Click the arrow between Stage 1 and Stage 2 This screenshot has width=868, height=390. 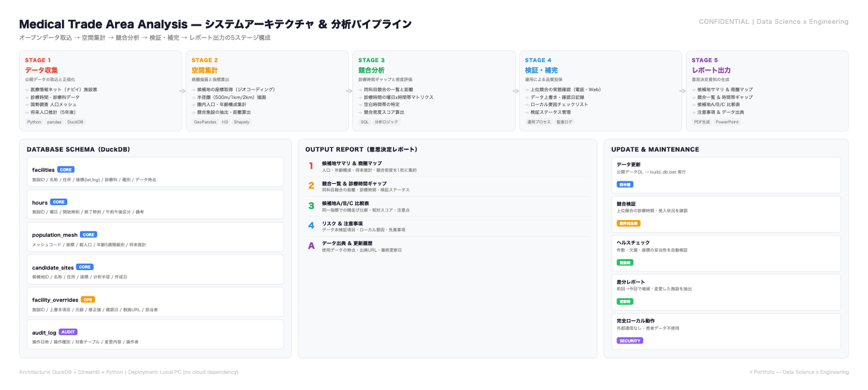coord(184,91)
